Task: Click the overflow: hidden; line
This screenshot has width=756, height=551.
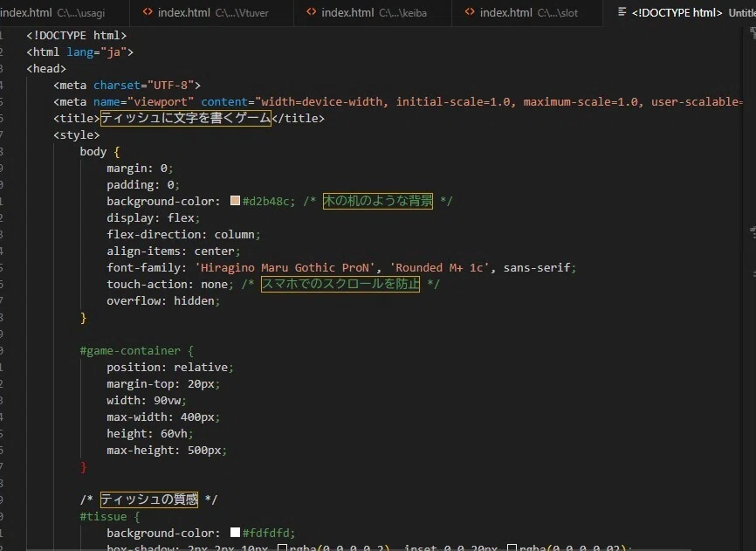Action: [x=163, y=300]
